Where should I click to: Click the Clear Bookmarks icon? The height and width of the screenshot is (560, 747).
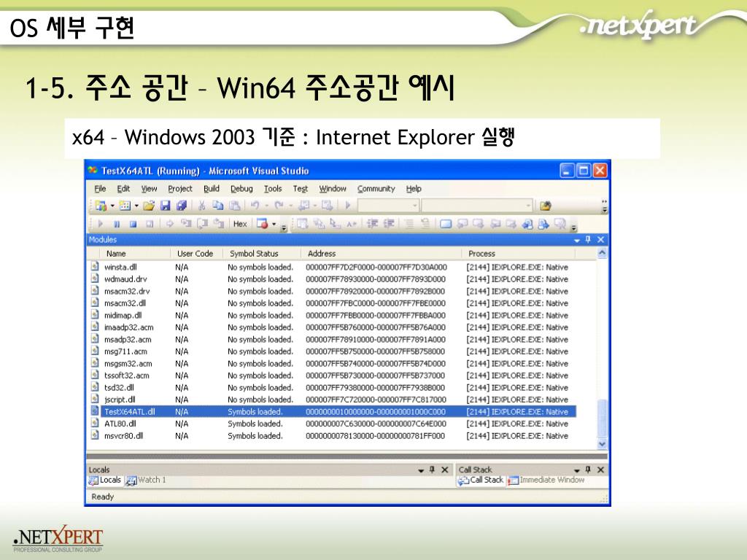tap(561, 224)
